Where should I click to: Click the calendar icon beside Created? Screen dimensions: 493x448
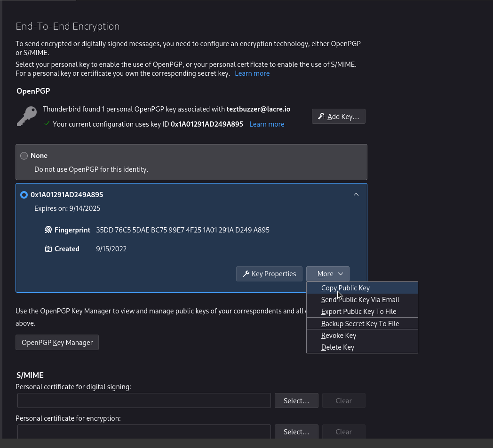[x=48, y=249]
